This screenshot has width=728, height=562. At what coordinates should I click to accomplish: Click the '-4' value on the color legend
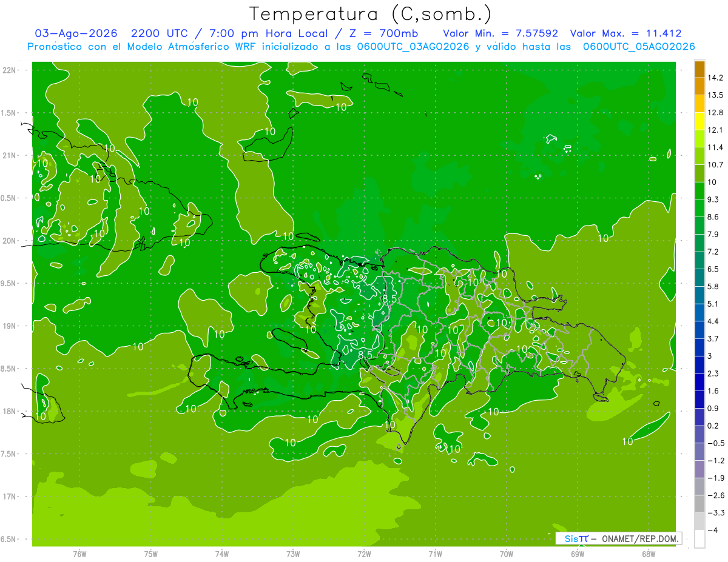click(x=712, y=530)
